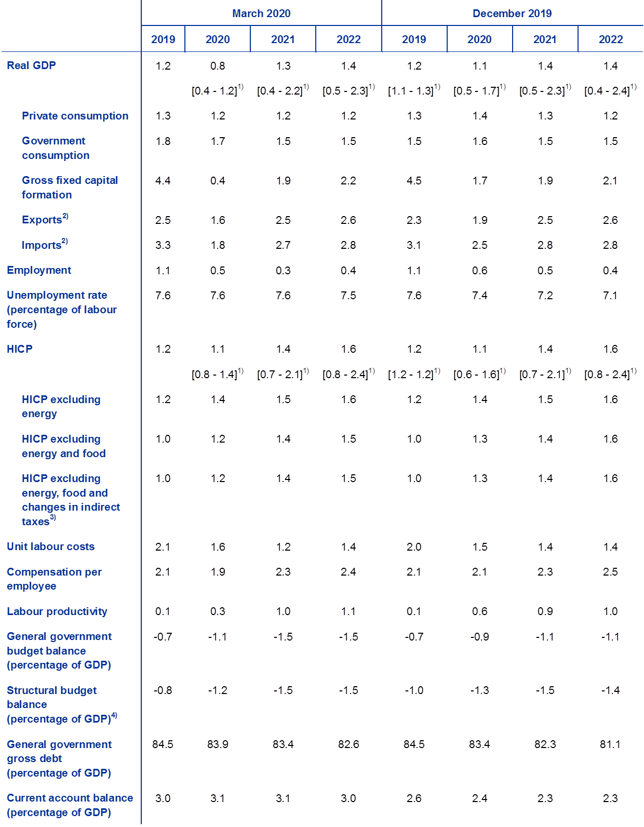Viewport: 644px width, 827px height.
Task: Select the General government gross debt label
Action: coord(59,758)
